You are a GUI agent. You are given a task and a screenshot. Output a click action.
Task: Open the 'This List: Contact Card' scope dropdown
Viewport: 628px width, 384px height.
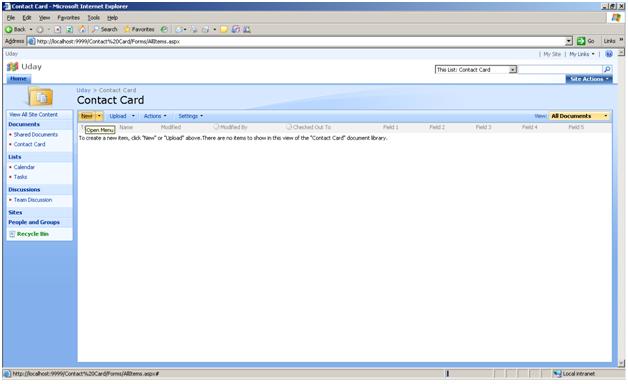pos(513,70)
